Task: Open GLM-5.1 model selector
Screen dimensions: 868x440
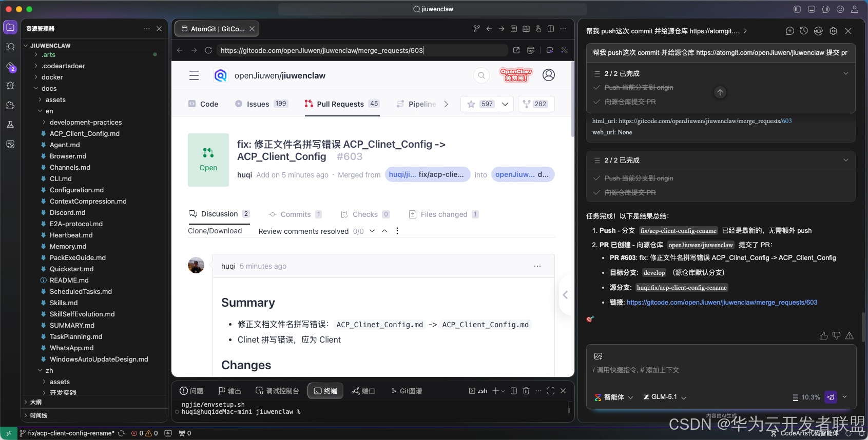Action: (x=665, y=397)
